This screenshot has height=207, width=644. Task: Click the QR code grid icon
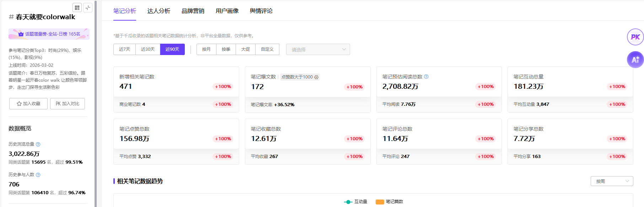[x=77, y=7]
